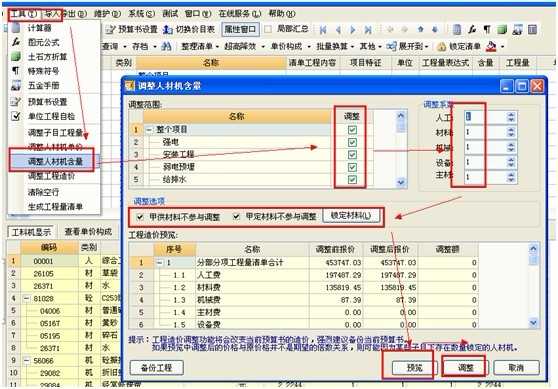Click the 调整 button
Screen dimensions: 558x389
(x=465, y=367)
